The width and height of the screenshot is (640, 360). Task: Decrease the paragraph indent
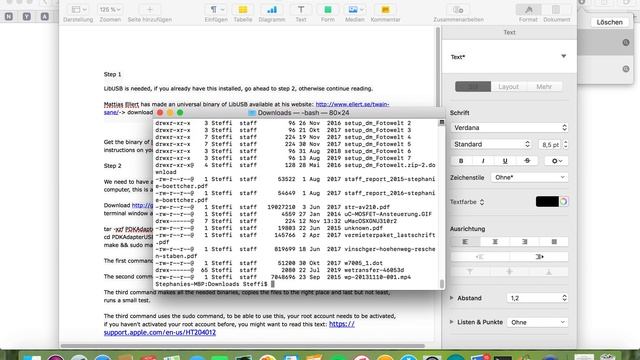tap(480, 257)
